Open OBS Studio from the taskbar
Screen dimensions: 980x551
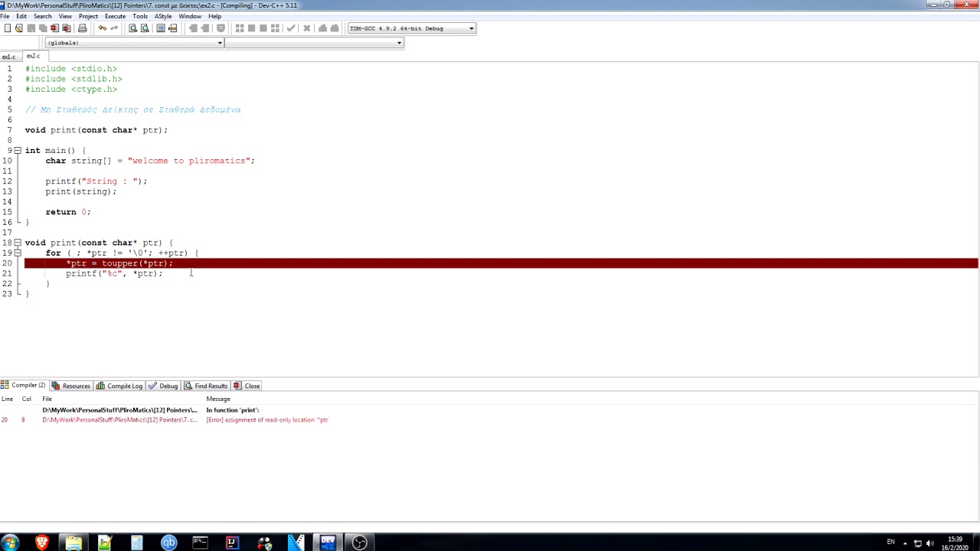(359, 543)
